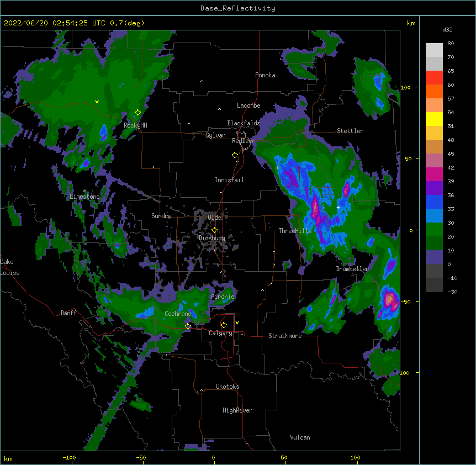Click the Okotoks label

228,387
